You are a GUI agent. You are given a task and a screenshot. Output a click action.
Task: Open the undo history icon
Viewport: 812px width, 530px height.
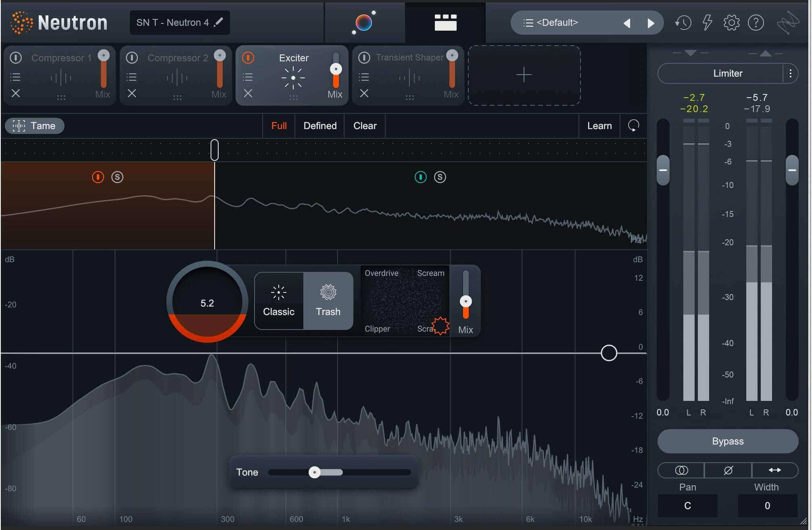(683, 23)
